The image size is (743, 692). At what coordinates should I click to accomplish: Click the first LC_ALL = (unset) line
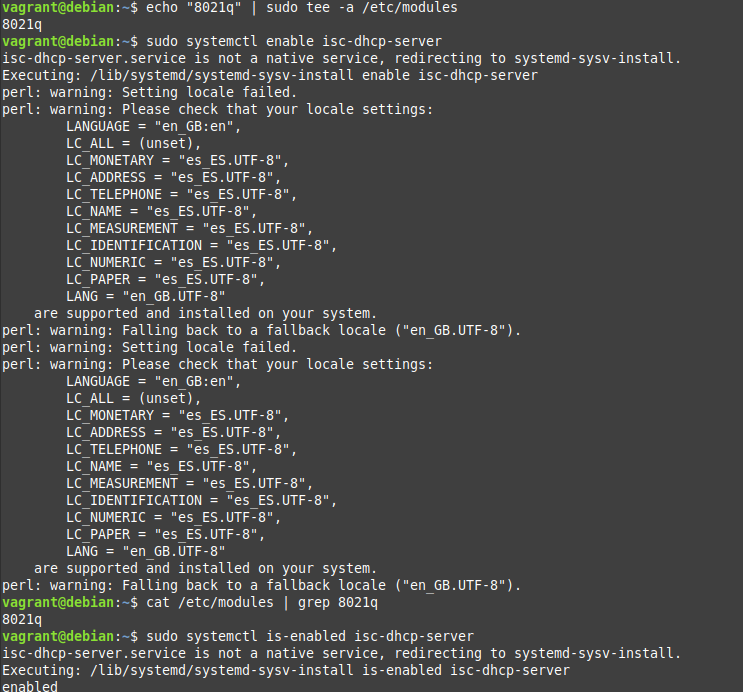[x=134, y=143]
